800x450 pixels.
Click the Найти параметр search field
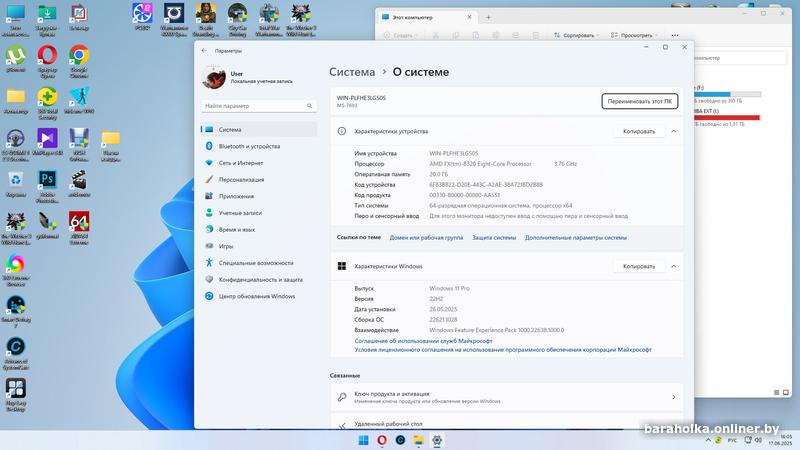[259, 106]
